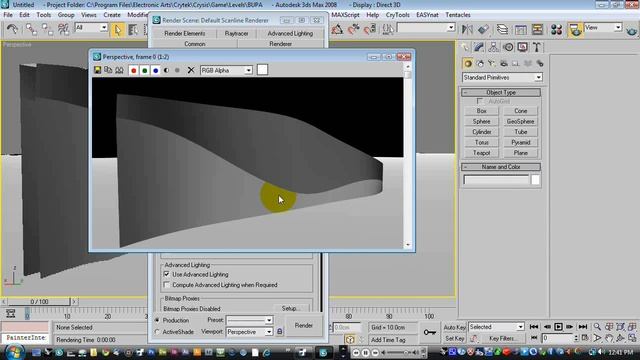640x360 pixels.
Task: Click the object color swatch in Name and Color
Action: pos(535,180)
